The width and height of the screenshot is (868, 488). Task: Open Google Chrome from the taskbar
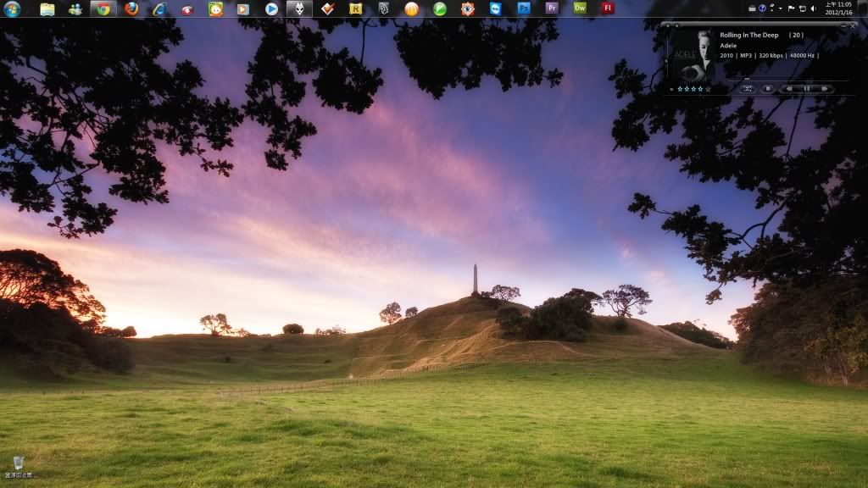(103, 9)
